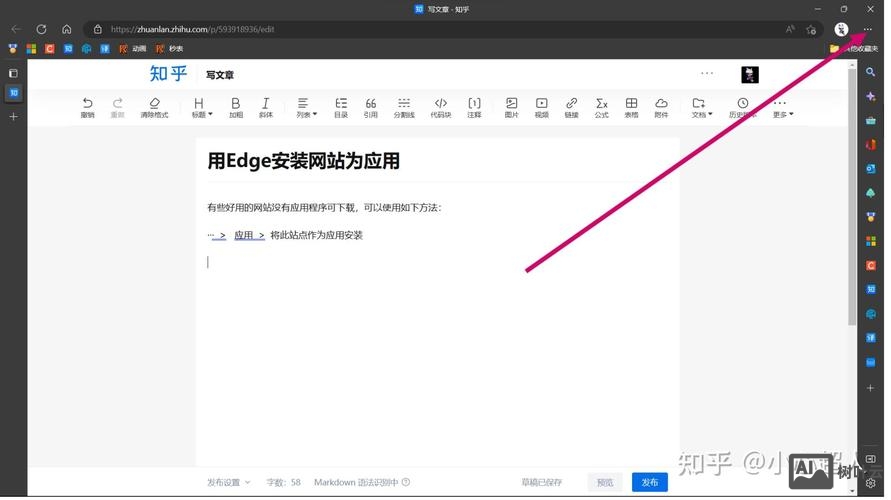Expand the More (更多) toolbar dropdown
Screen dimensions: 891x500
[x=782, y=107]
